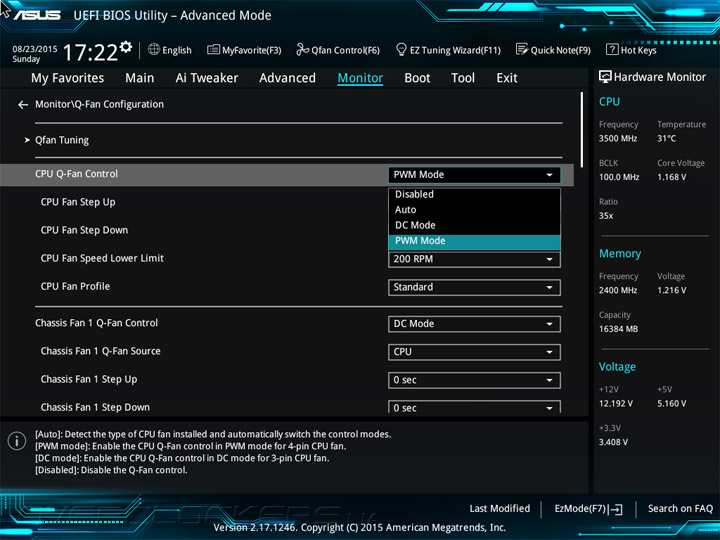Click +12V reading 12.192 V
This screenshot has height=540, width=720.
pos(615,404)
